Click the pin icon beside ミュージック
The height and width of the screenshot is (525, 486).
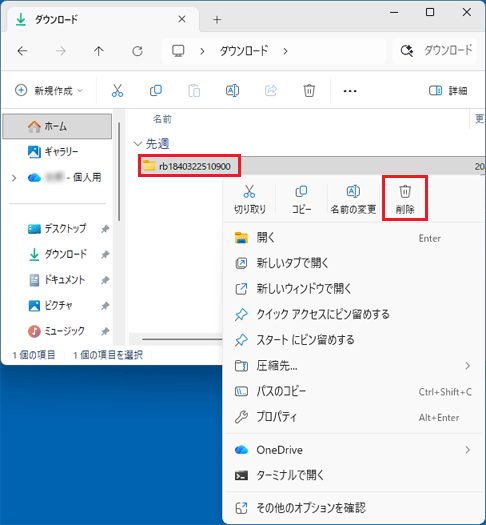point(105,331)
